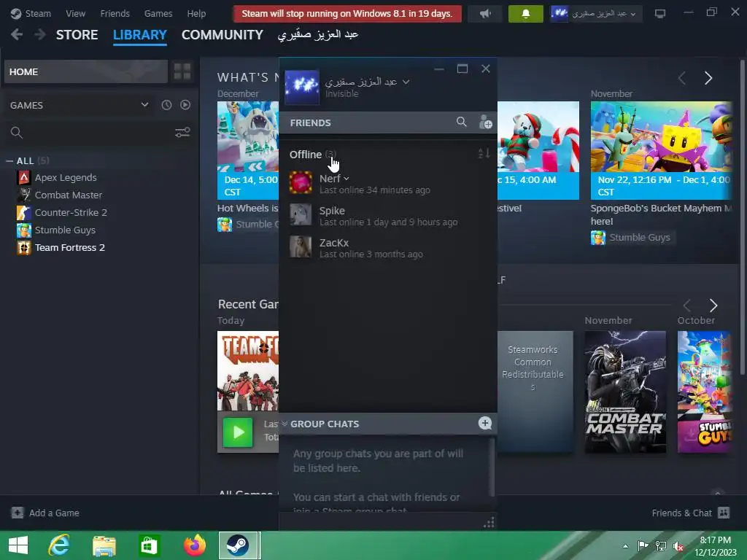The image size is (747, 560).
Task: Open the Games menu
Action: click(x=158, y=13)
